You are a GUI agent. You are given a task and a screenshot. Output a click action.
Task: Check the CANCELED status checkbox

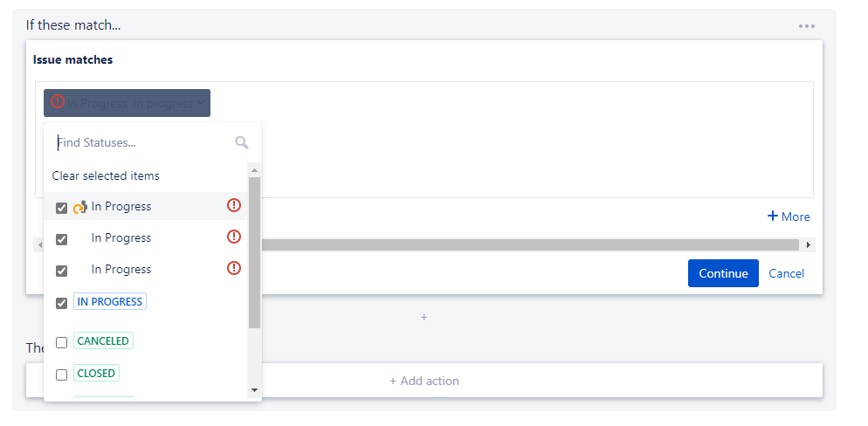pyautogui.click(x=61, y=342)
